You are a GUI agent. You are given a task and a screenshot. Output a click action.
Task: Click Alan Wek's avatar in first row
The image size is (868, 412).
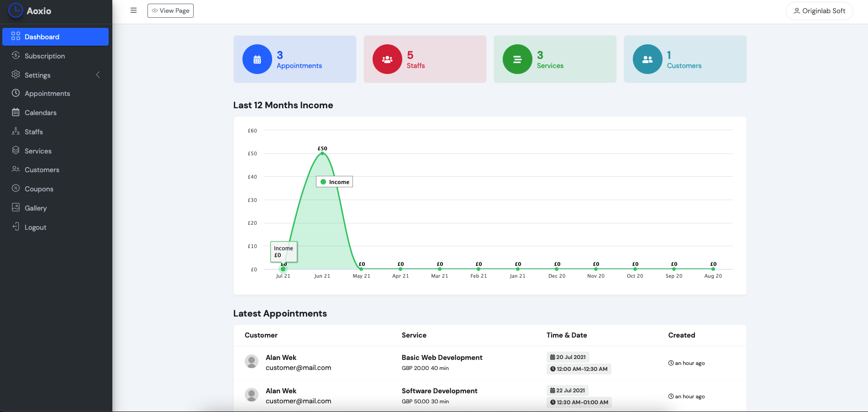coord(252,361)
